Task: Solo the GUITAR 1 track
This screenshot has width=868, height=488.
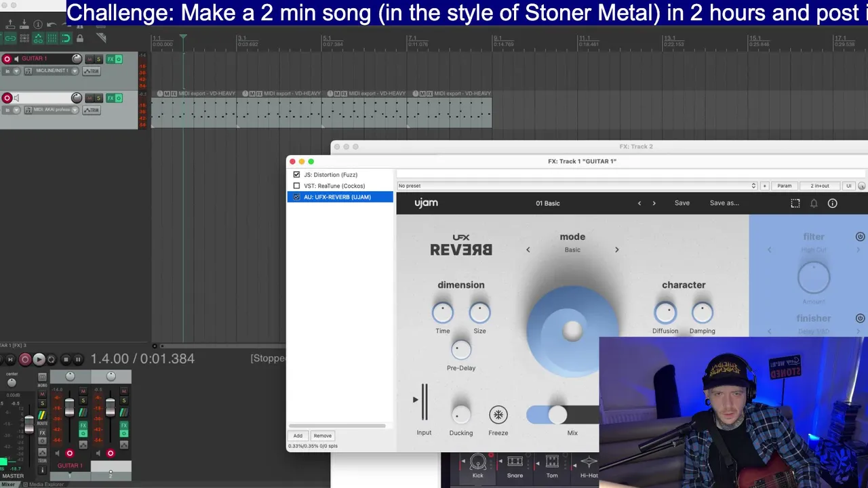Action: coord(98,59)
